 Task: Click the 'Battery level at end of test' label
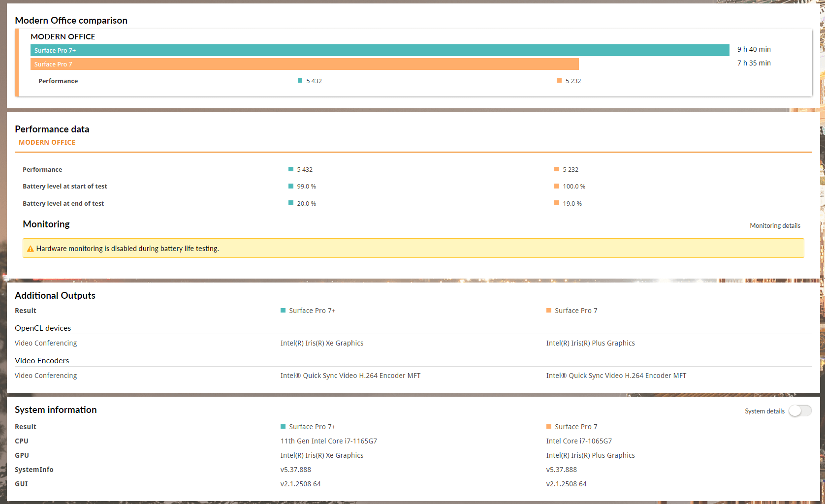(63, 203)
